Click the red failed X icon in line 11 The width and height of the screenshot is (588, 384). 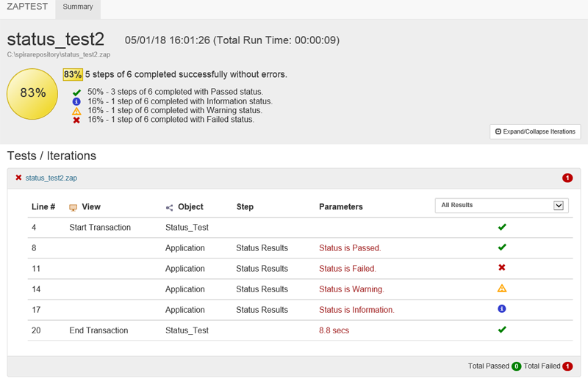502,268
